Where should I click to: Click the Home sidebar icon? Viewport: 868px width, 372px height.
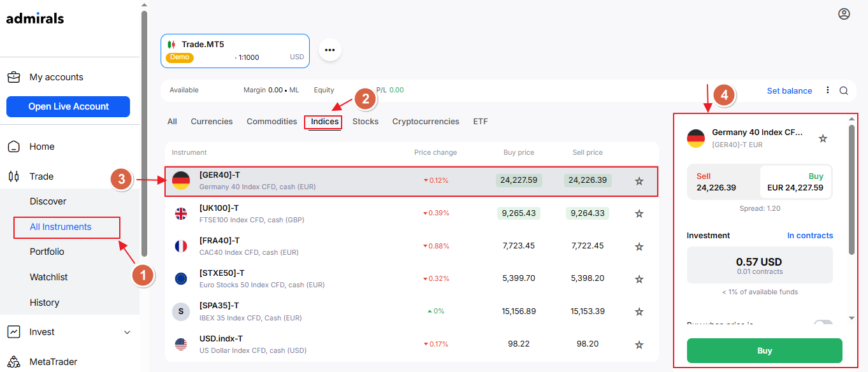coord(13,147)
